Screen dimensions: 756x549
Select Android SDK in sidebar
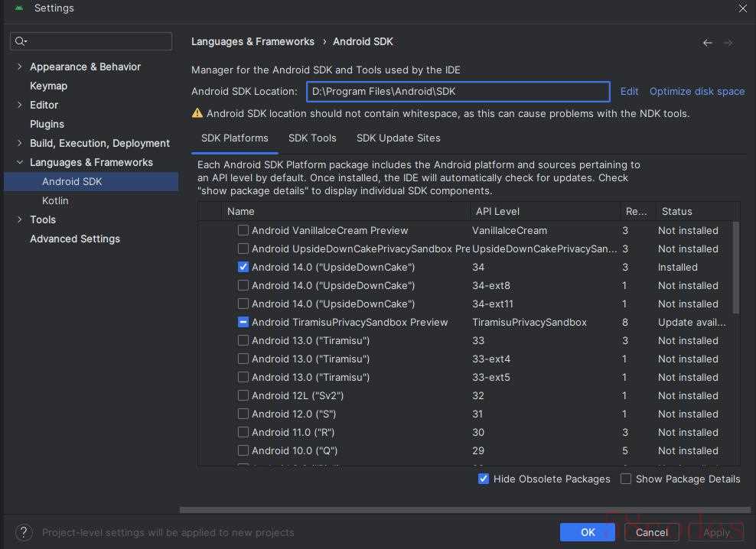91,182
